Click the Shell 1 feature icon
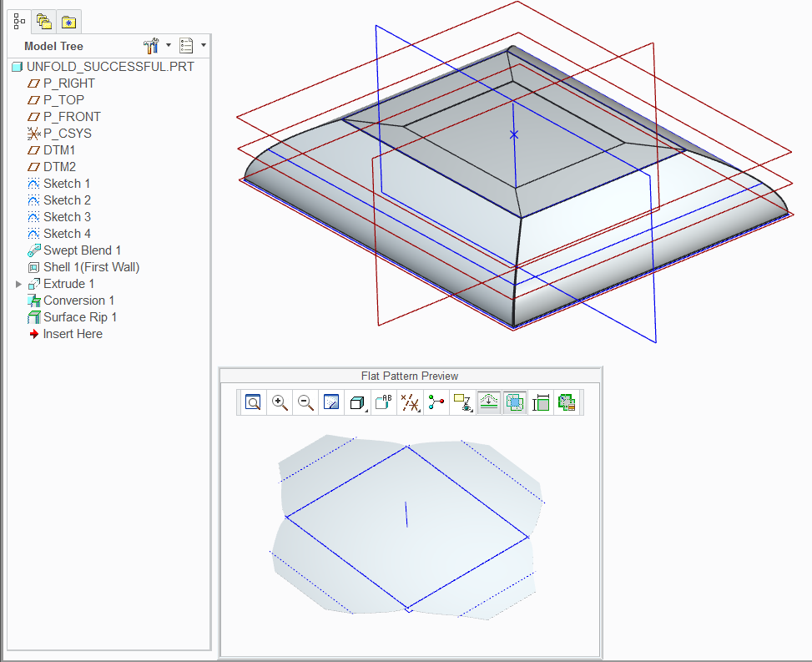 33,267
